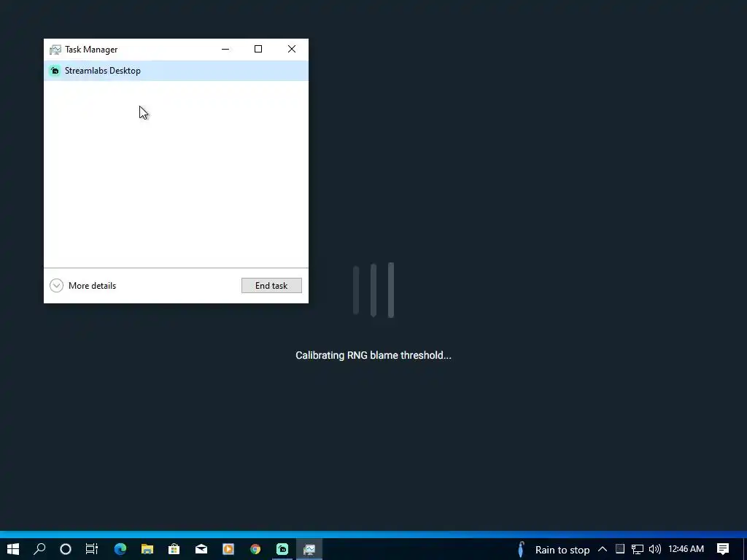The image size is (747, 560).
Task: Show hidden system tray icons
Action: click(603, 549)
